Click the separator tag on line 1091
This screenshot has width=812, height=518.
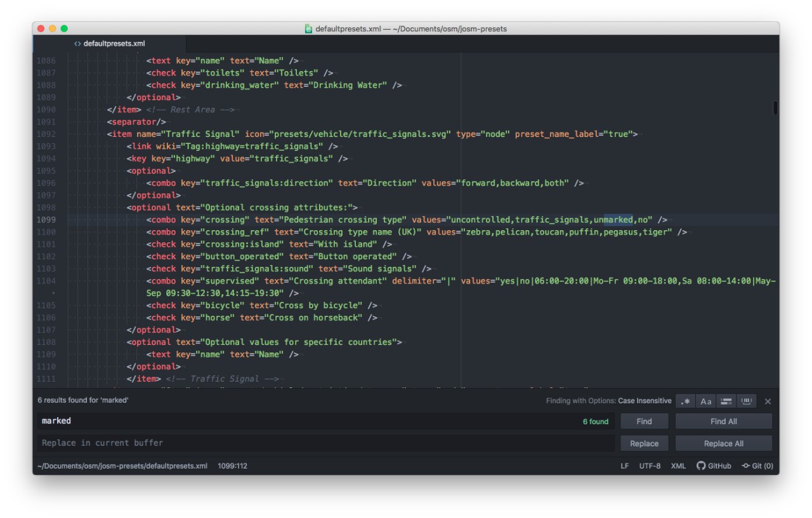(136, 122)
